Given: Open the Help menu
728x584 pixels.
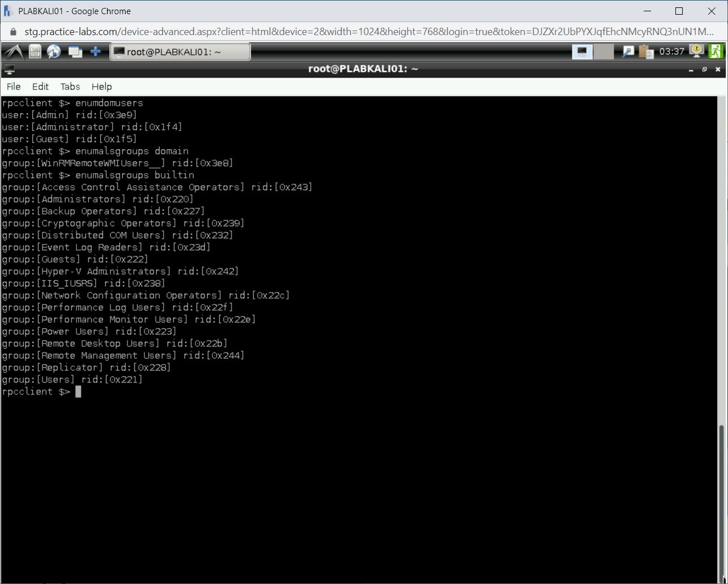Looking at the screenshot, I should coord(102,87).
